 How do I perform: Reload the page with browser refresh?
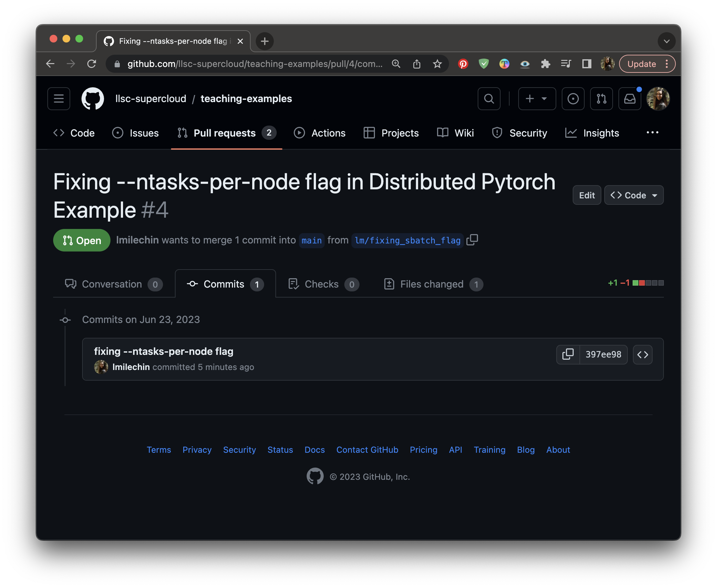pos(91,64)
